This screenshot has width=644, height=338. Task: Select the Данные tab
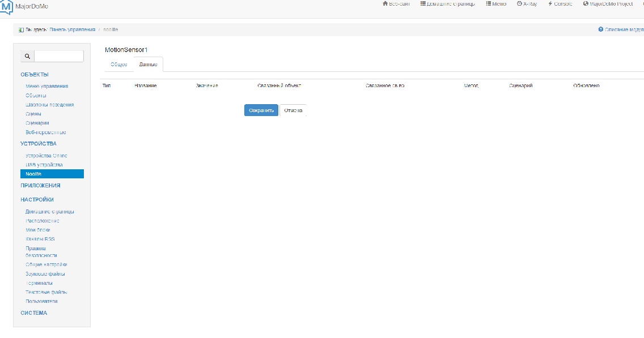(149, 65)
